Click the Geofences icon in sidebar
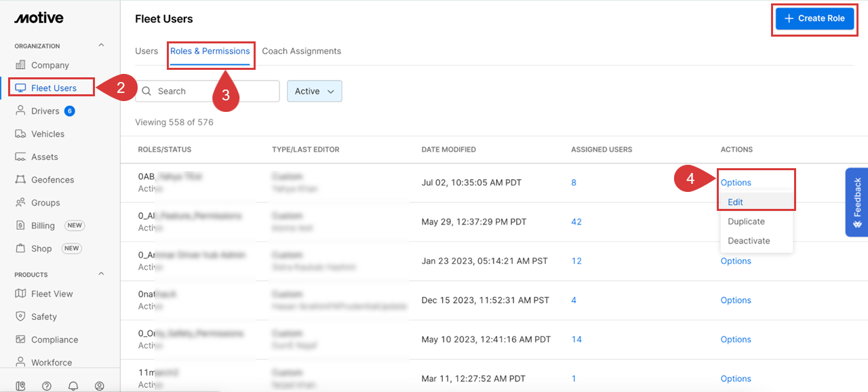 (x=20, y=180)
